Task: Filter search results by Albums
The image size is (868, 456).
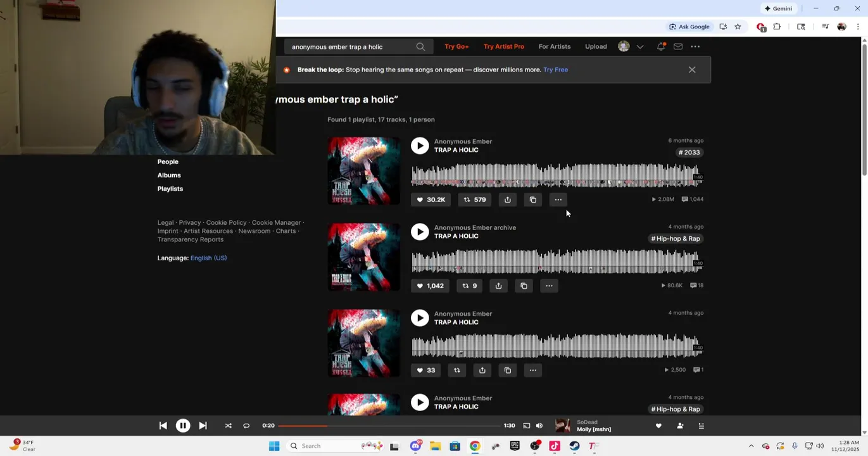Action: (169, 175)
